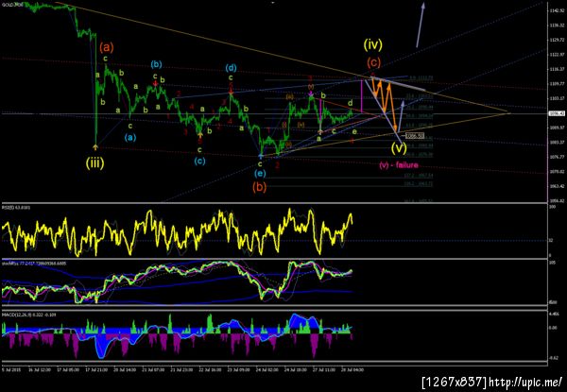The image size is (567, 392).
Task: Select the 1076.77 price axis value
Action: coord(557,157)
